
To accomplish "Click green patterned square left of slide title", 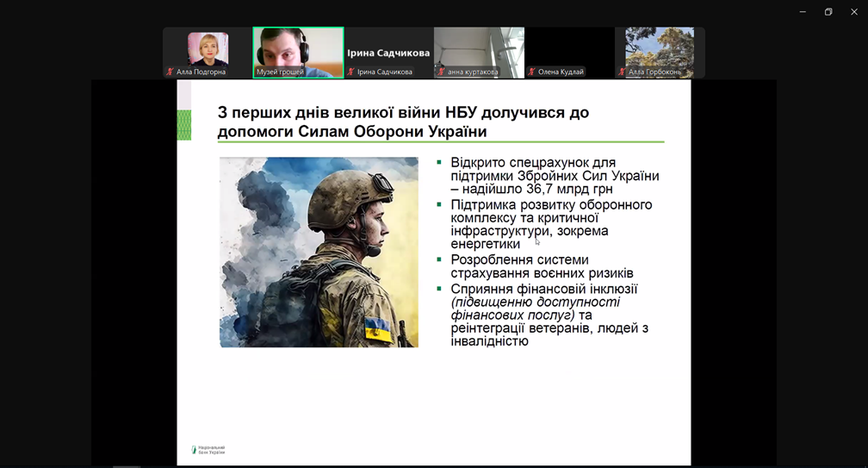I will [183, 124].
